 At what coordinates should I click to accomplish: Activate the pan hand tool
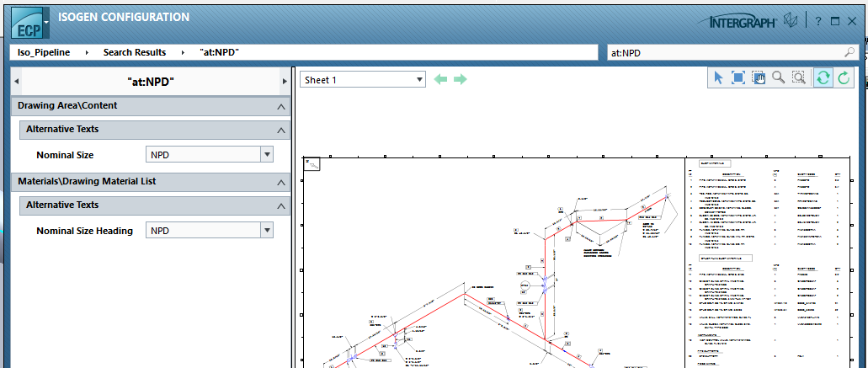coord(759,78)
